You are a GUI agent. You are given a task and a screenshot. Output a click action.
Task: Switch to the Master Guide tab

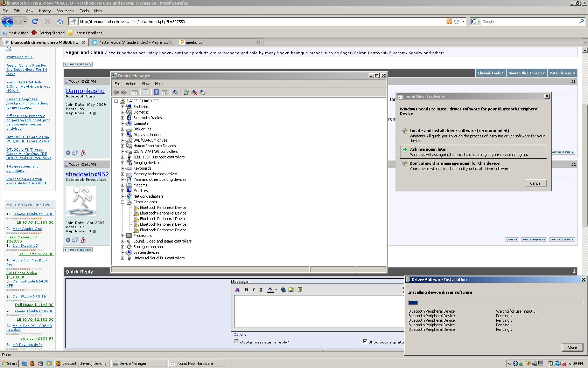tap(132, 42)
